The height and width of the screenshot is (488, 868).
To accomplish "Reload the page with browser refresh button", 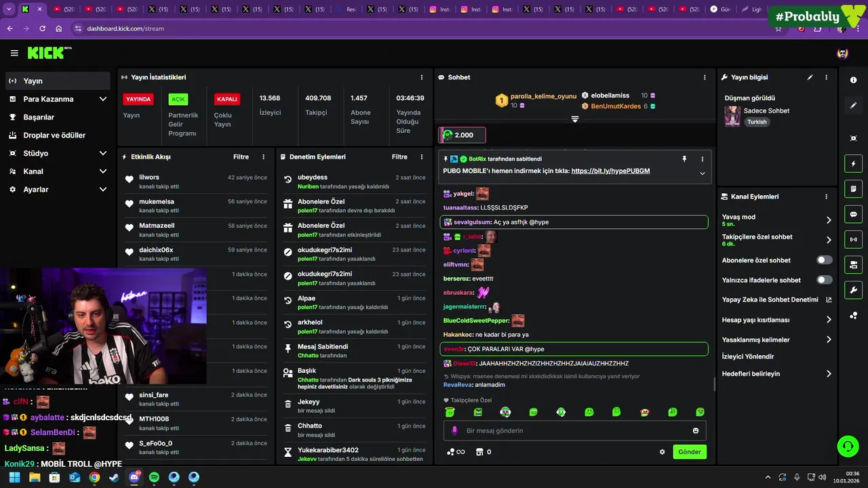I will tap(42, 28).
